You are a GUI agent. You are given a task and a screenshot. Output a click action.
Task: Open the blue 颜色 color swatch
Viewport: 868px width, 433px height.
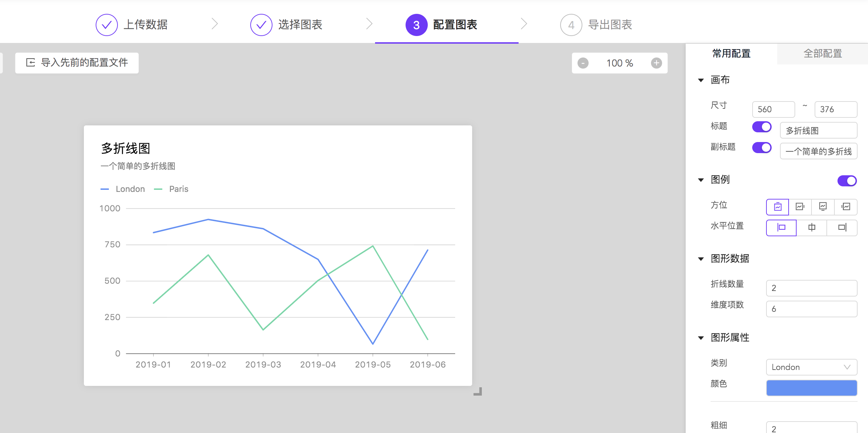point(811,388)
